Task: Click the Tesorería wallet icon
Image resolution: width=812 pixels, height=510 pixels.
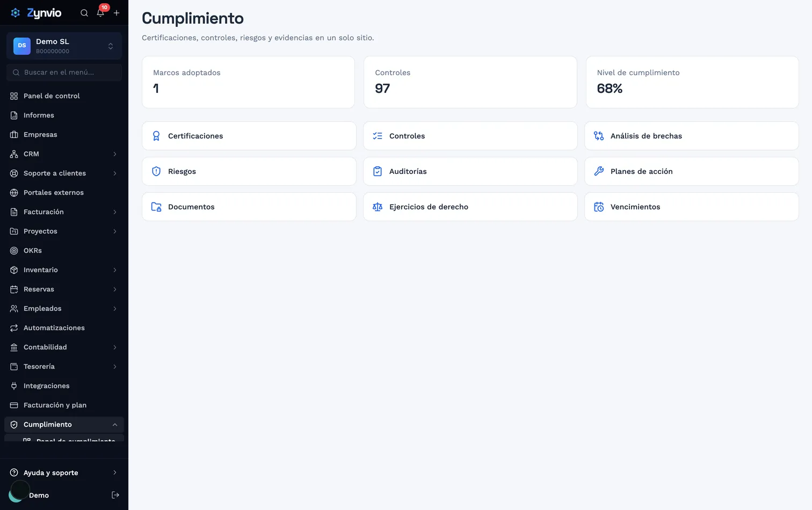Action: click(14, 367)
